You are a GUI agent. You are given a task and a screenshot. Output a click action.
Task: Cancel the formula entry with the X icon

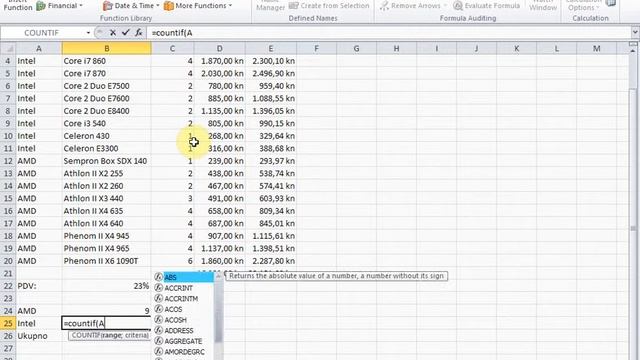click(x=113, y=33)
